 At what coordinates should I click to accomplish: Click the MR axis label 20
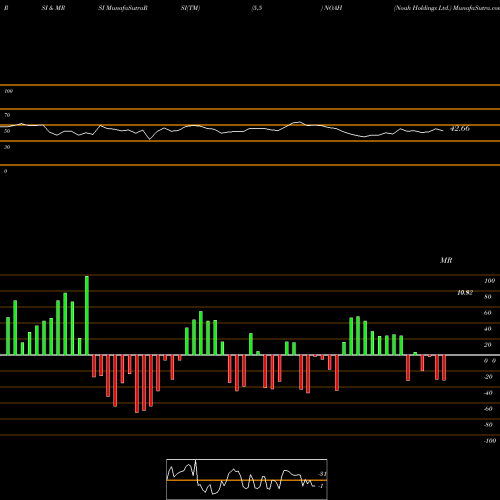pos(488,345)
